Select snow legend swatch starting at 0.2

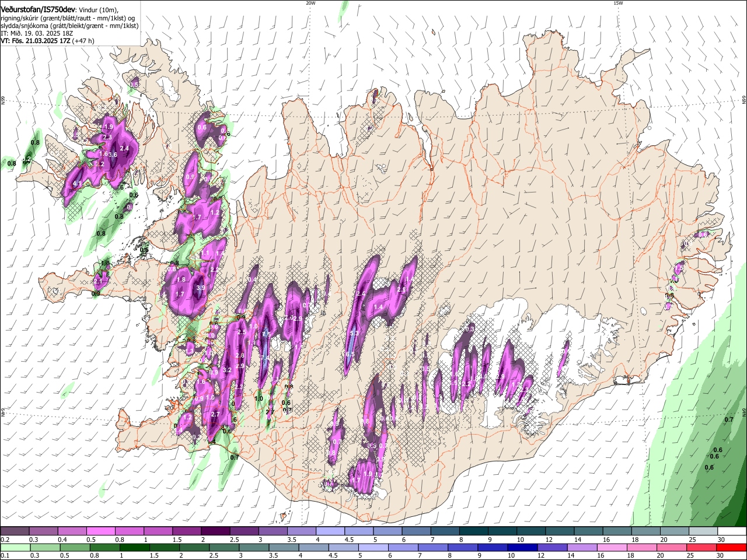[15, 531]
